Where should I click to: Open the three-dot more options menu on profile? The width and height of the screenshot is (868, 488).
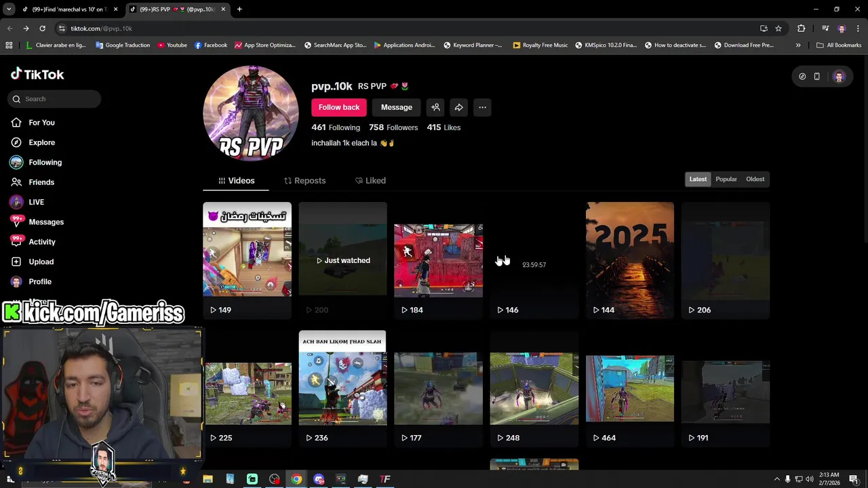(482, 107)
